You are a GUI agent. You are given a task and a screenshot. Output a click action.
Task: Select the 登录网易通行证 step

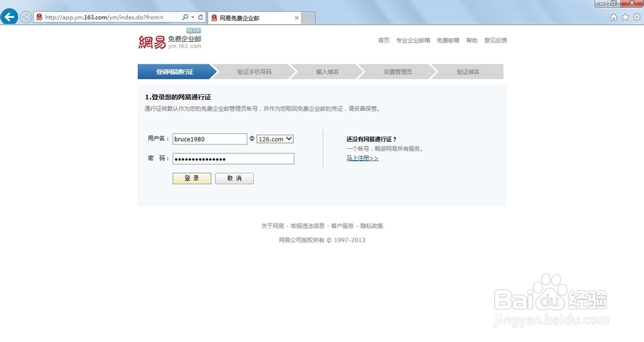(176, 71)
